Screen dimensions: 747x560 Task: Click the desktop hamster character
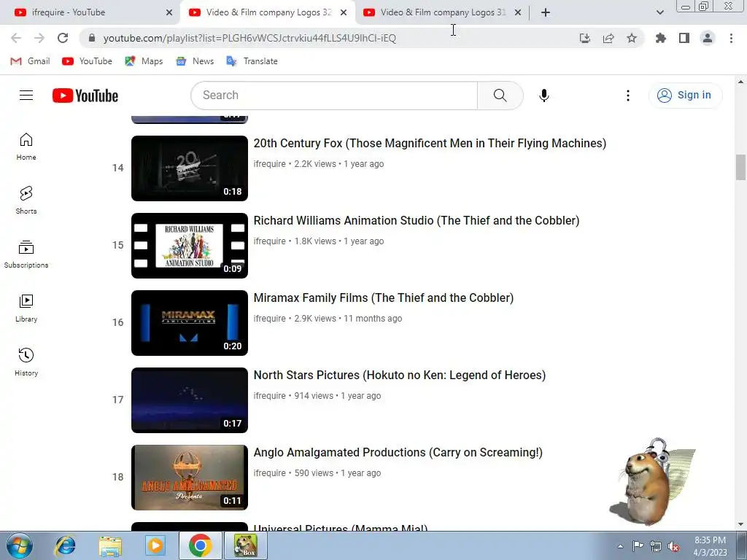[651, 482]
